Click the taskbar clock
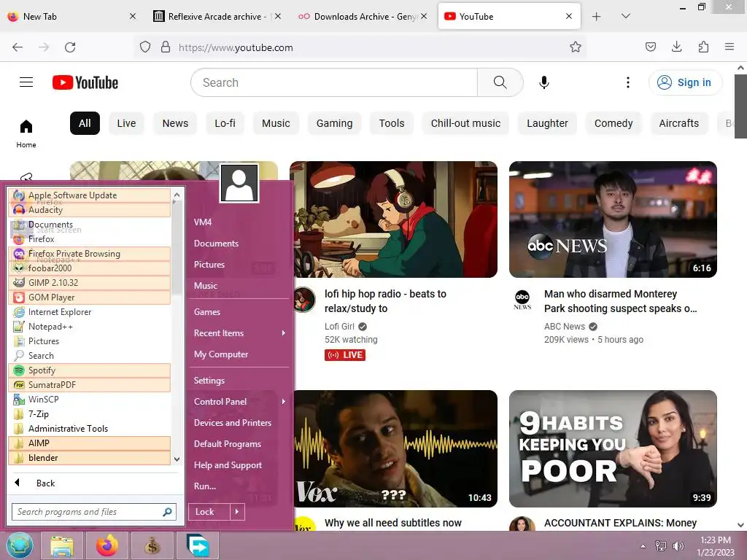The height and width of the screenshot is (560, 747). point(716,546)
